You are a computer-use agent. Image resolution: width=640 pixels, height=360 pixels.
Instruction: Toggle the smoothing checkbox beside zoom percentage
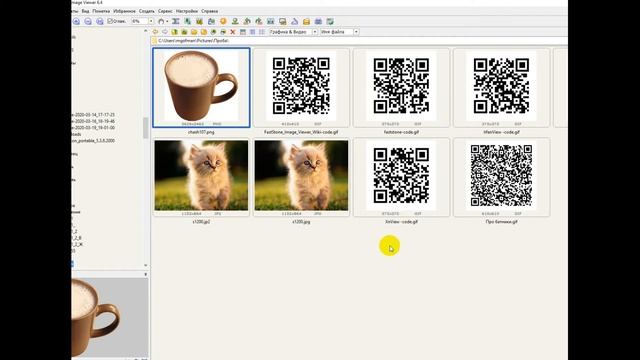click(110, 21)
